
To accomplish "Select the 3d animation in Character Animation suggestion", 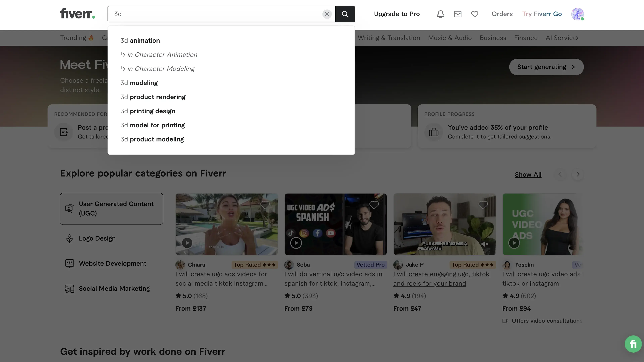I will click(162, 55).
